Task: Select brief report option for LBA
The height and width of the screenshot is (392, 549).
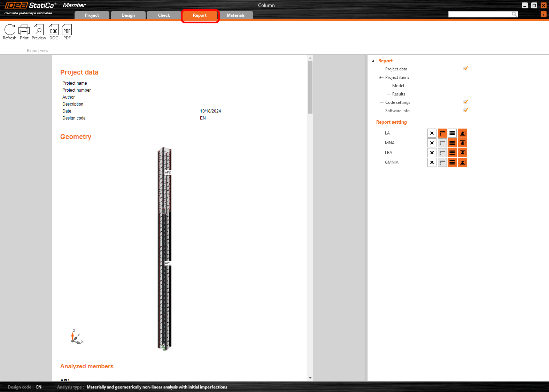Action: tap(442, 153)
